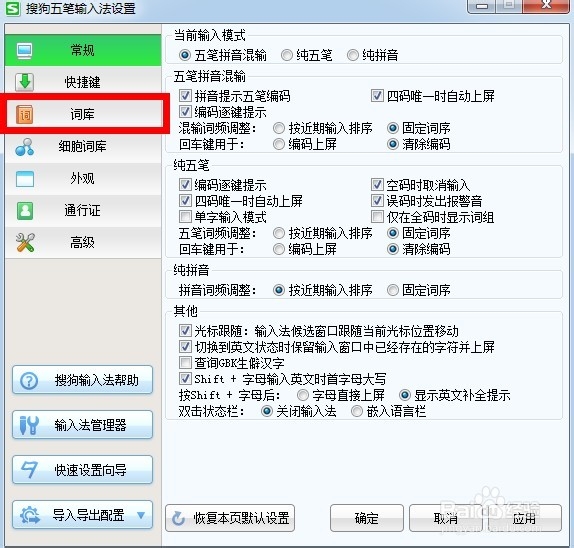Select 五笔拼音混输 input mode
Screen dimensions: 574x548
point(185,55)
